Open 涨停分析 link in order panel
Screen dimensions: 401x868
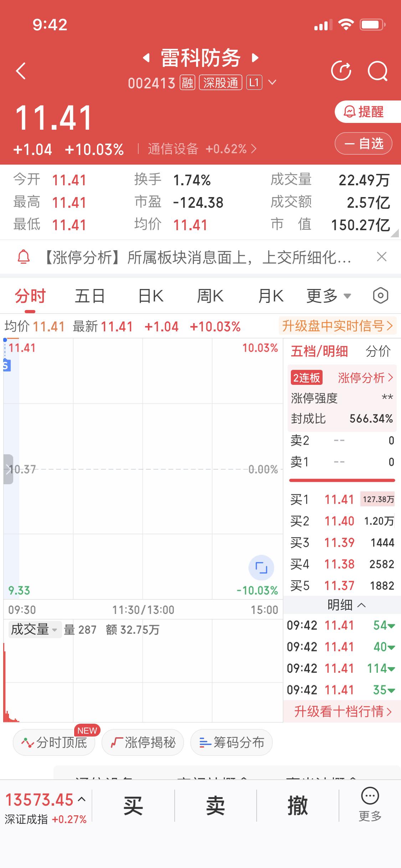(x=365, y=378)
